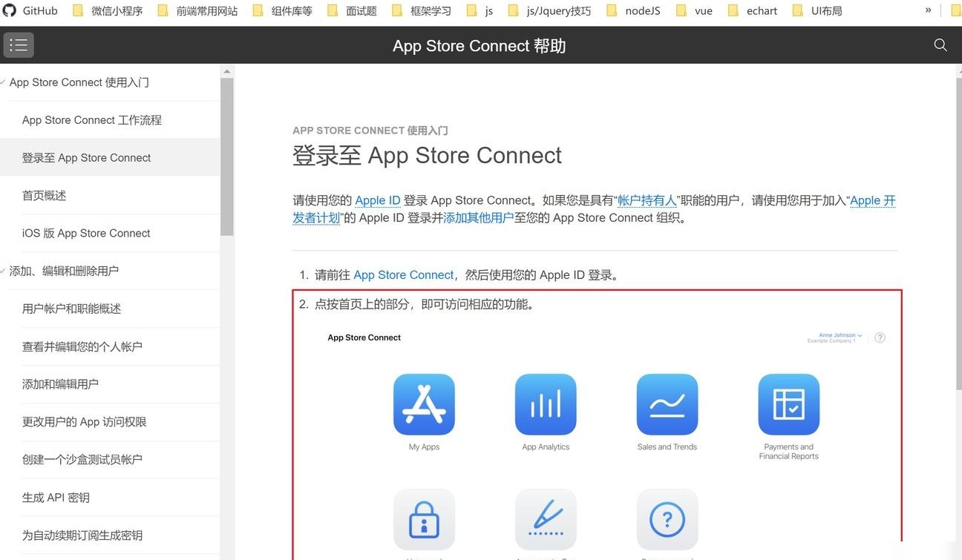Image resolution: width=962 pixels, height=560 pixels.
Task: Click the sidebar vertical scrollbar thumb
Action: click(x=227, y=157)
